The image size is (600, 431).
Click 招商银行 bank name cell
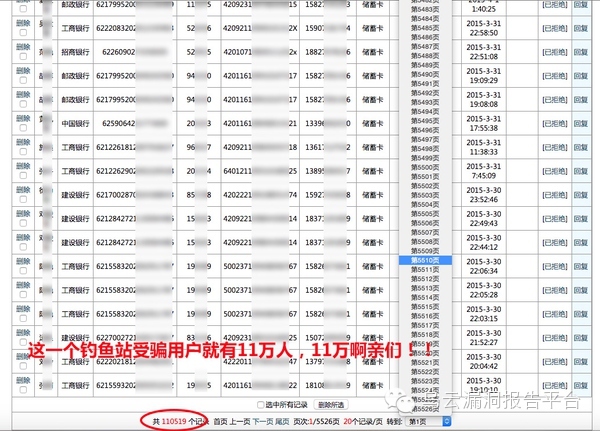75,52
